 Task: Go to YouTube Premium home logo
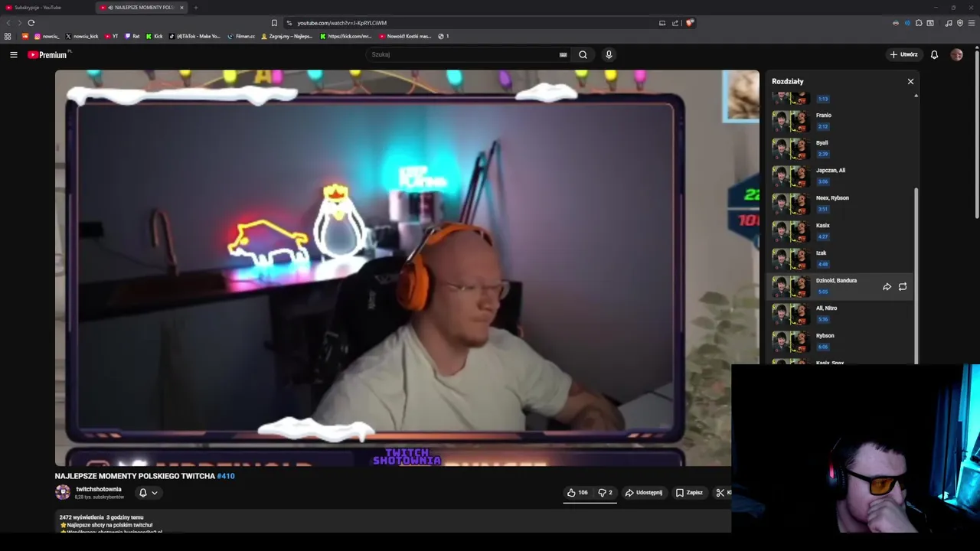coord(48,54)
